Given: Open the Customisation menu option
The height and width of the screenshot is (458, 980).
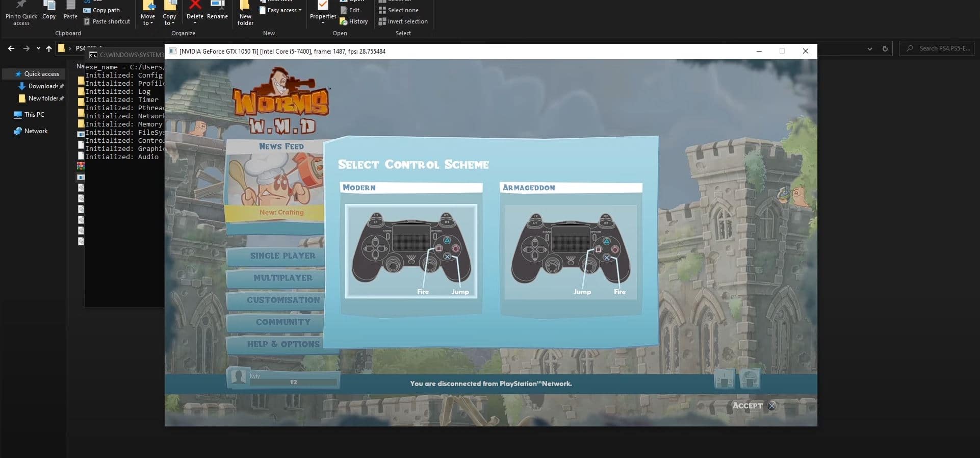Looking at the screenshot, I should [282, 300].
